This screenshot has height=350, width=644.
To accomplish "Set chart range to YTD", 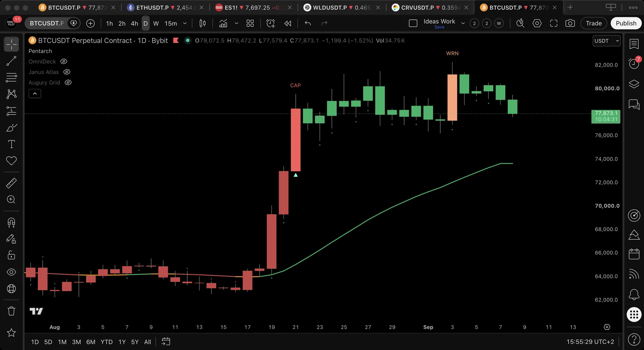I will coord(106,342).
